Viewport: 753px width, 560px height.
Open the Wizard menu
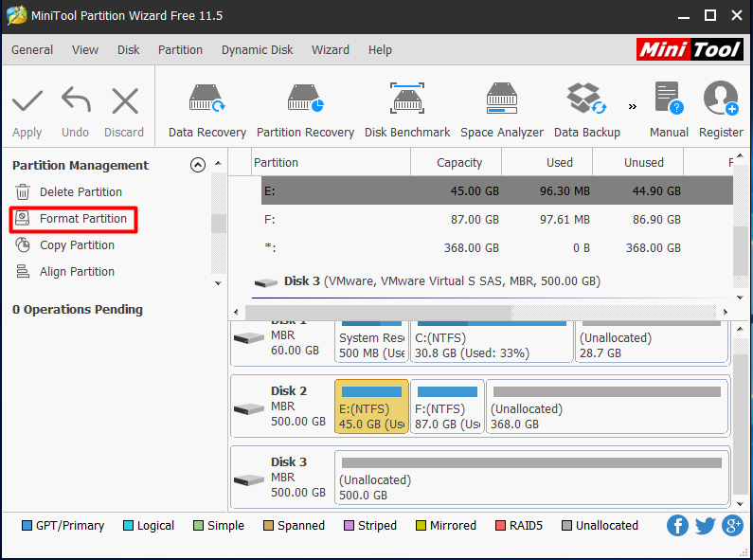coord(330,50)
